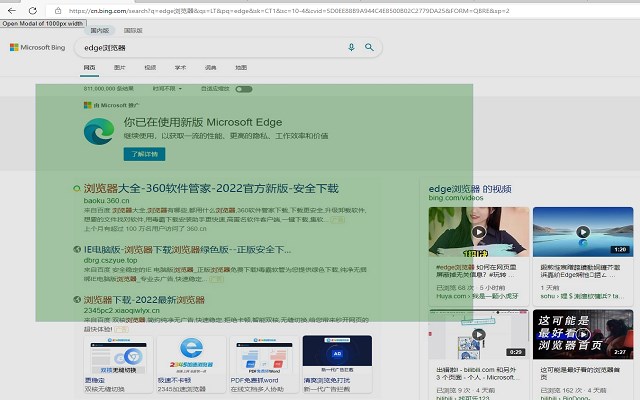Open the 时间不限 time filter dropdown
The height and width of the screenshot is (400, 640).
167,89
